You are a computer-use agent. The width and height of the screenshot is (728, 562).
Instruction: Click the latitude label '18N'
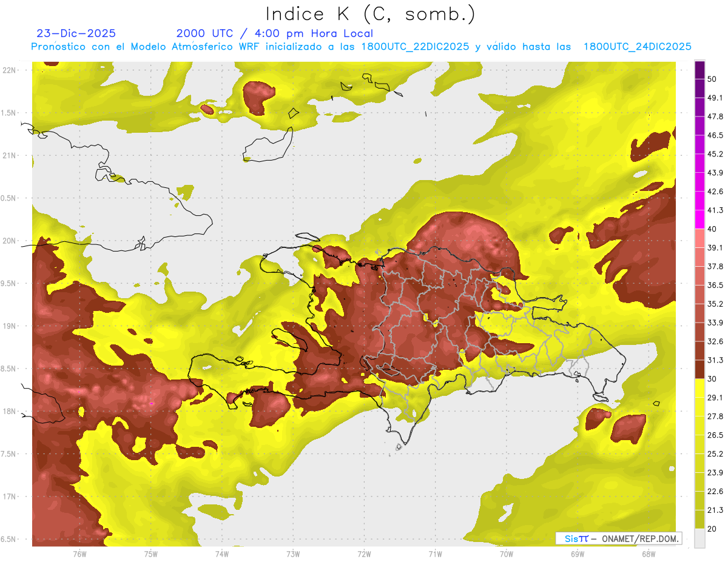coord(9,412)
